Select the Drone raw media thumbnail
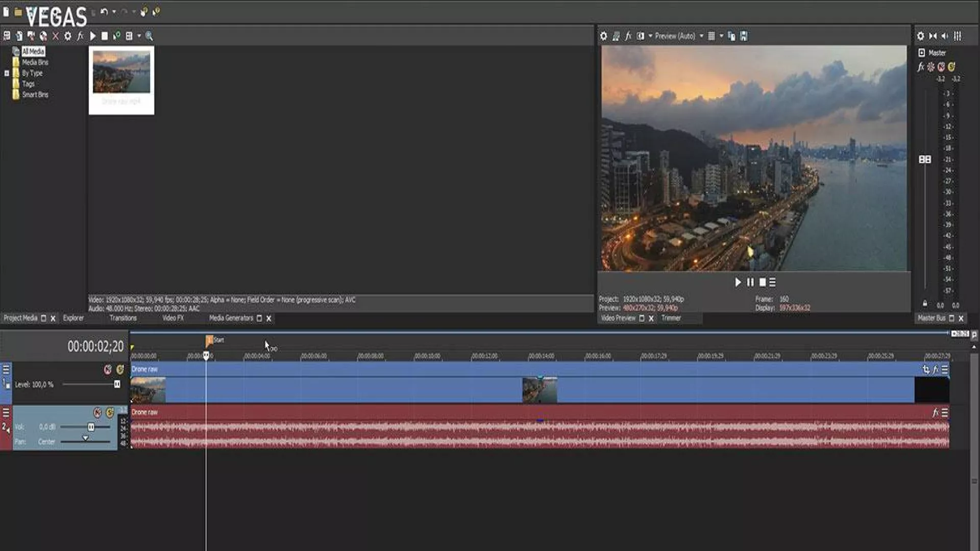This screenshot has width=980, height=551. pyautogui.click(x=121, y=72)
